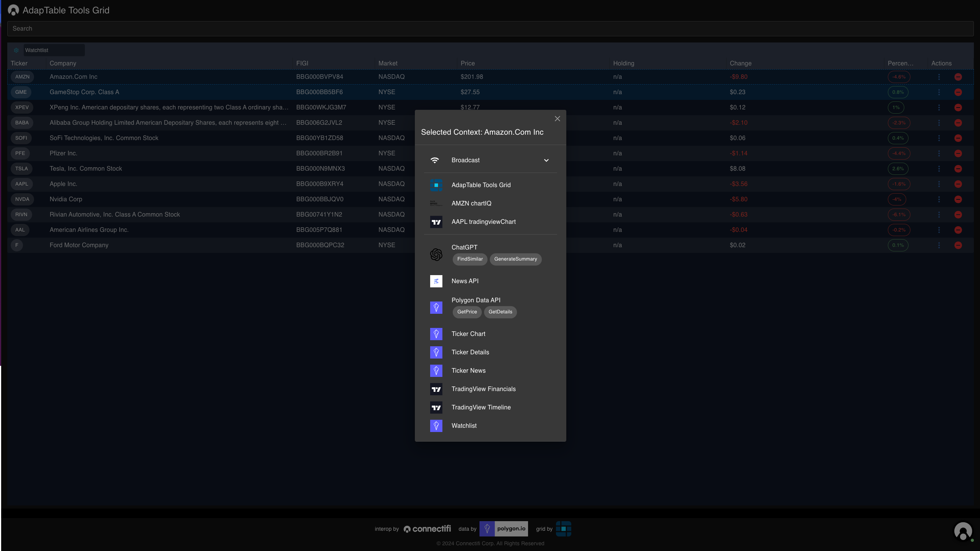This screenshot has width=980, height=551.
Task: Click the connectifi logo in the footer
Action: 427,529
